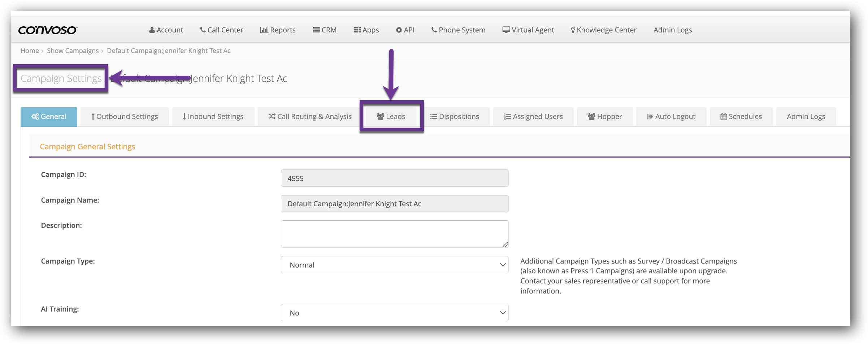Viewport: 868px width, 344px height.
Task: Click the General tab gears icon
Action: pyautogui.click(x=35, y=116)
